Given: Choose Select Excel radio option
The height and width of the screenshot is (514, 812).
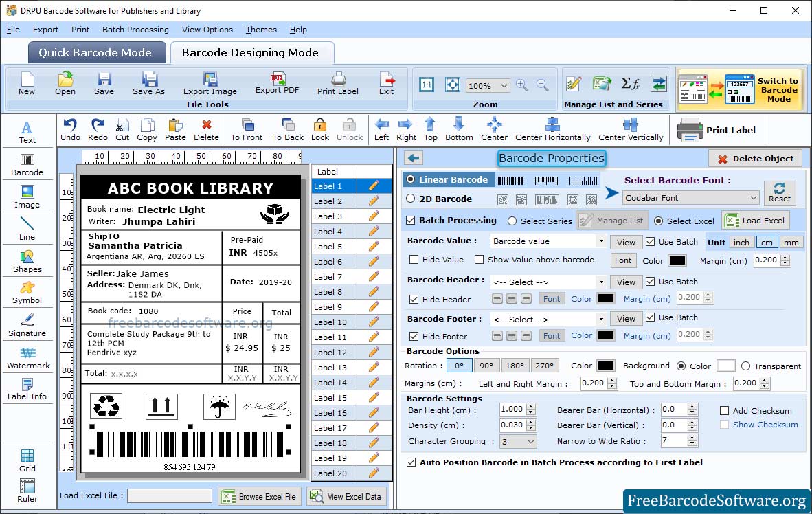Looking at the screenshot, I should click(658, 221).
